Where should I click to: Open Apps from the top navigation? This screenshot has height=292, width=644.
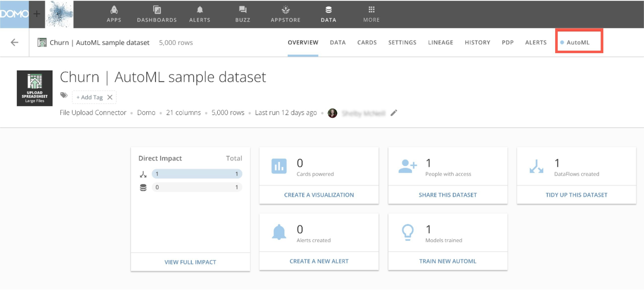coord(114,14)
